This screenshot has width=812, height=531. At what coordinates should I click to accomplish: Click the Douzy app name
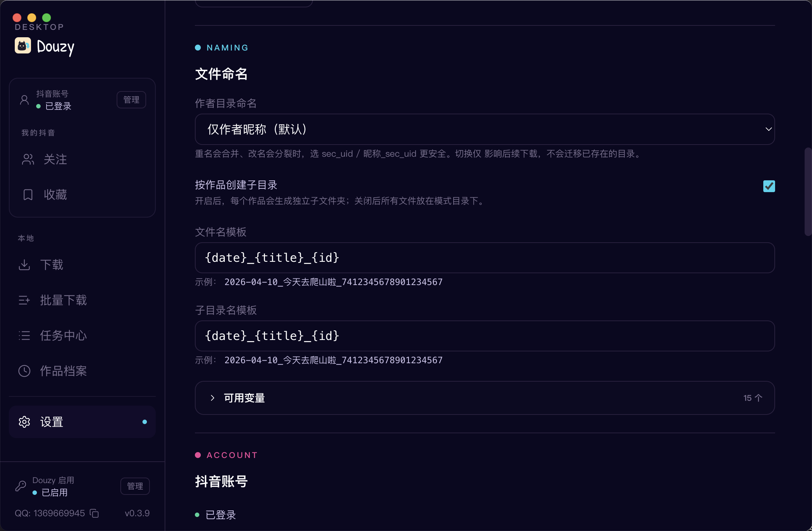pos(55,47)
